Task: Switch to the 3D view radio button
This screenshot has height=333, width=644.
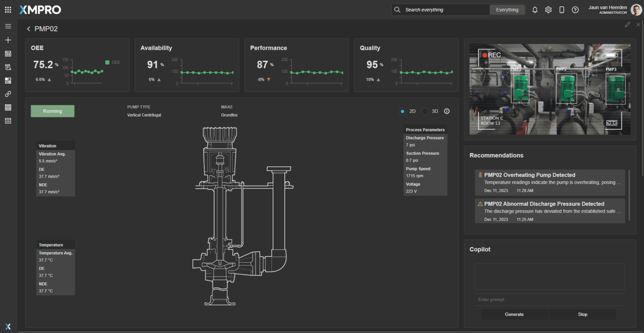Action: pyautogui.click(x=425, y=111)
